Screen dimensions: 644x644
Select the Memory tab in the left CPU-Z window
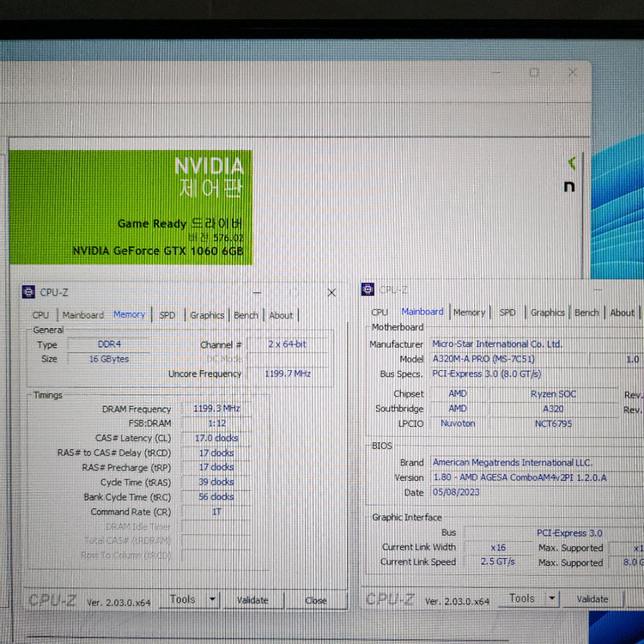[130, 314]
